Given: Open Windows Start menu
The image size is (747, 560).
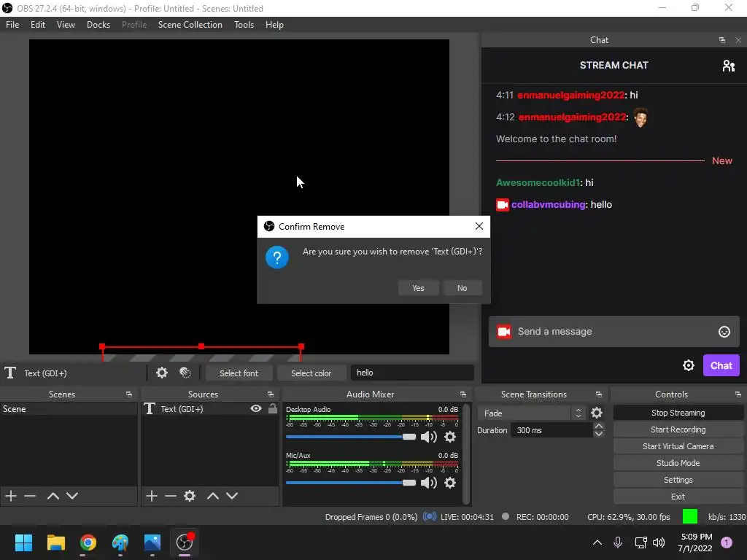Looking at the screenshot, I should pyautogui.click(x=23, y=542).
